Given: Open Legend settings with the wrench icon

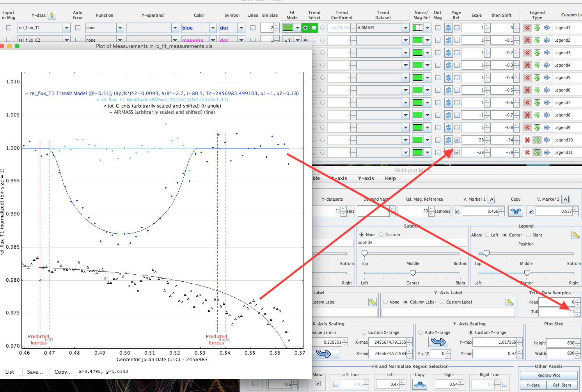Looking at the screenshot, I should click(575, 235).
